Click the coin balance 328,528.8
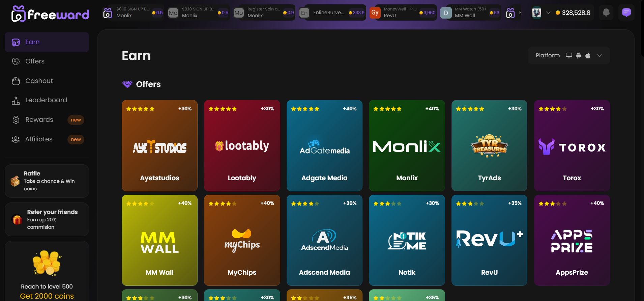 [573, 13]
